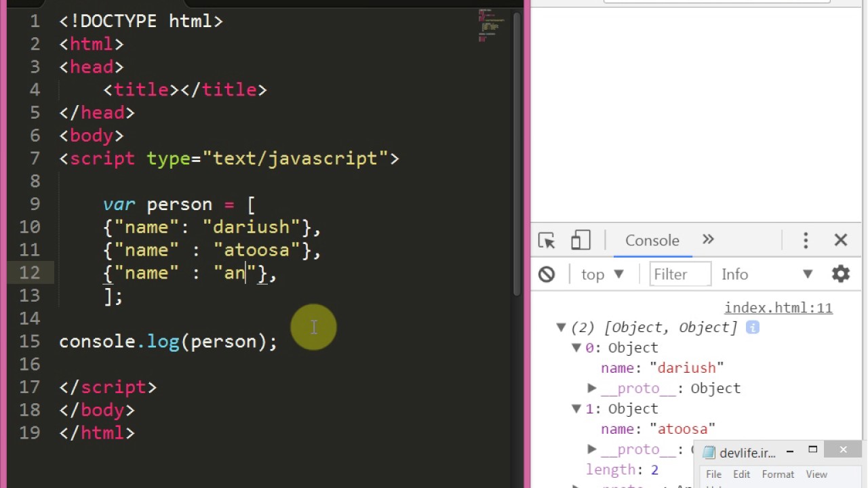Collapse the (2) [Object, Object] array
The height and width of the screenshot is (488, 868).
point(561,327)
